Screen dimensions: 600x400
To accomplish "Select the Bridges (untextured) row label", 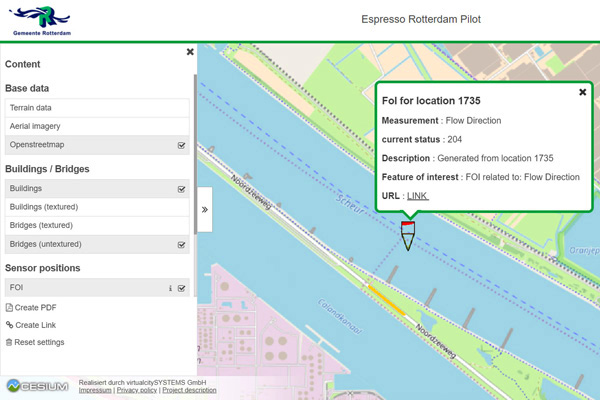I will click(x=46, y=244).
